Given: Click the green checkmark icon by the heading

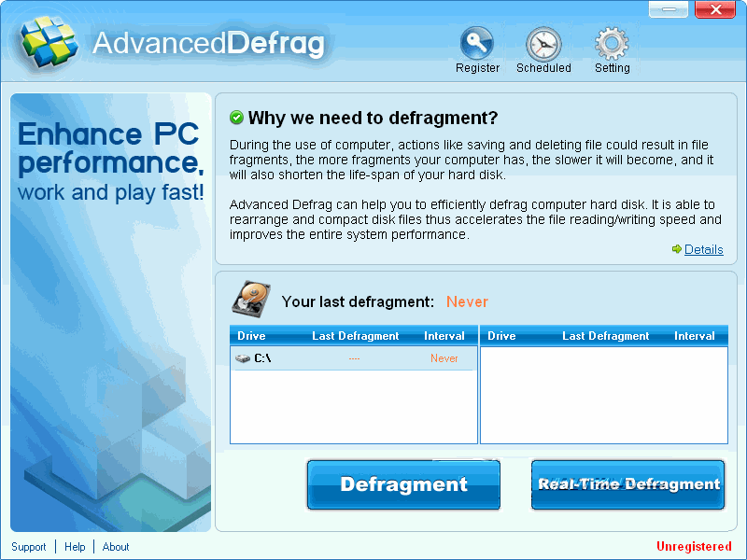Looking at the screenshot, I should (x=236, y=118).
